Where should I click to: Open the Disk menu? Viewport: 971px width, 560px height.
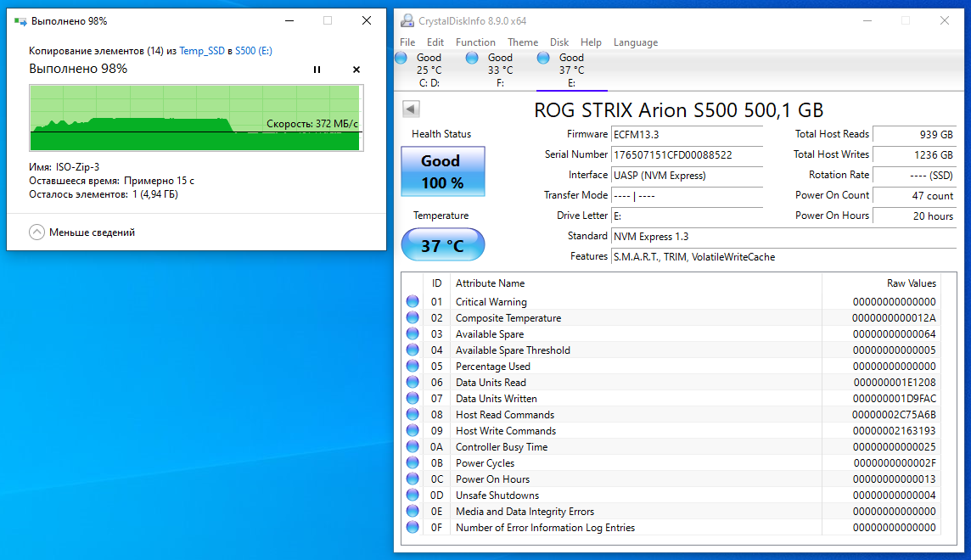pyautogui.click(x=559, y=42)
